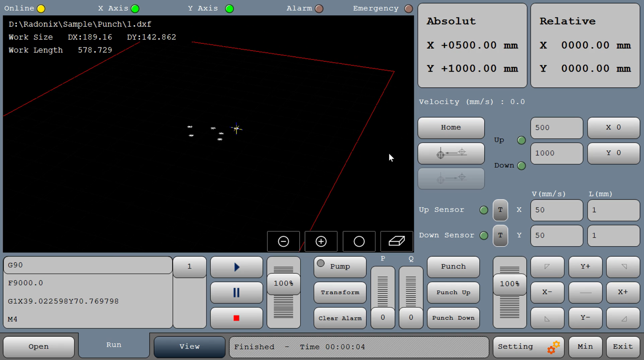This screenshot has height=360, width=644.
Task: Jog diagonally down-left with arrow icon
Action: [x=547, y=318]
